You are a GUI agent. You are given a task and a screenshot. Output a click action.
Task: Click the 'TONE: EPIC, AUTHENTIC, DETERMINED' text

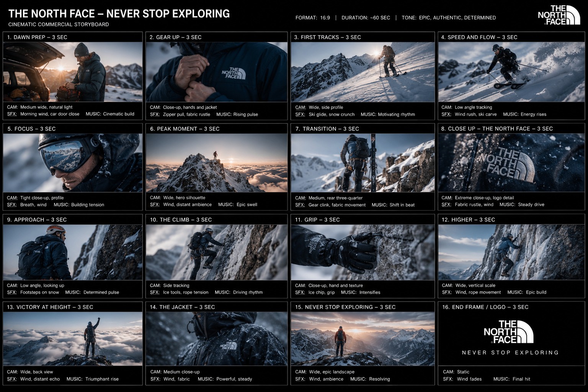(x=449, y=18)
